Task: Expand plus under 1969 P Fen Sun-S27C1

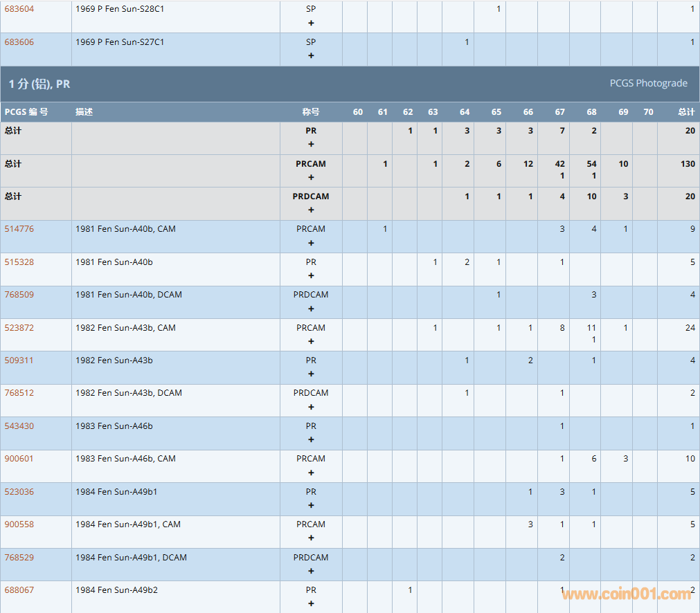Action: pyautogui.click(x=311, y=55)
